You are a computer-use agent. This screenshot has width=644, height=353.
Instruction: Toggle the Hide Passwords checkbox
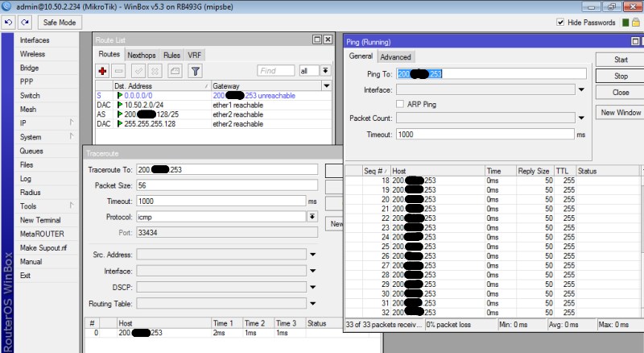pos(560,23)
